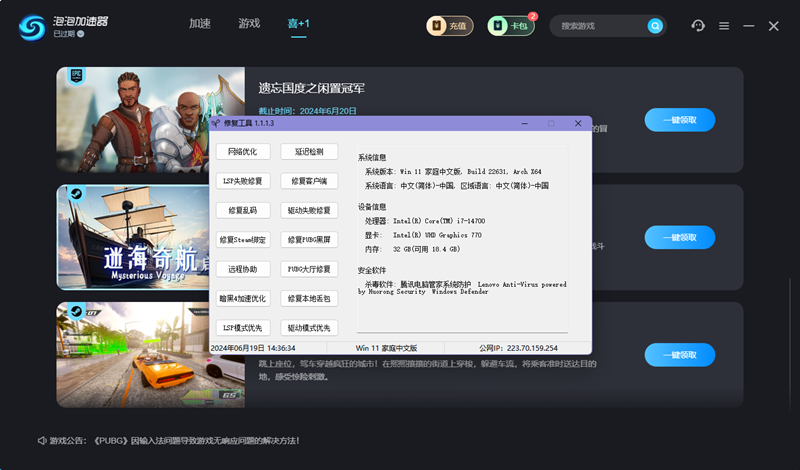
Task: Click the 修复工具 title bar icon
Action: [217, 123]
